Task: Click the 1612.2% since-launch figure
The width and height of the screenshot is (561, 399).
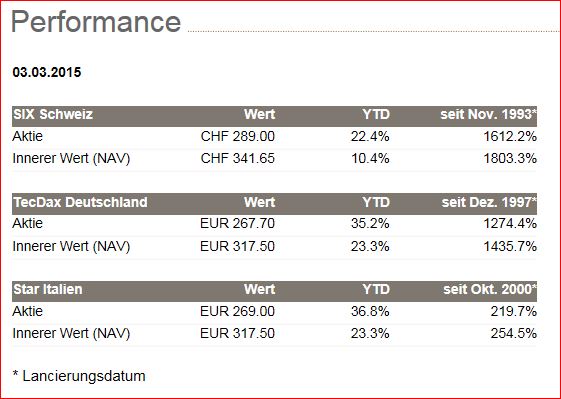Action: [x=510, y=136]
